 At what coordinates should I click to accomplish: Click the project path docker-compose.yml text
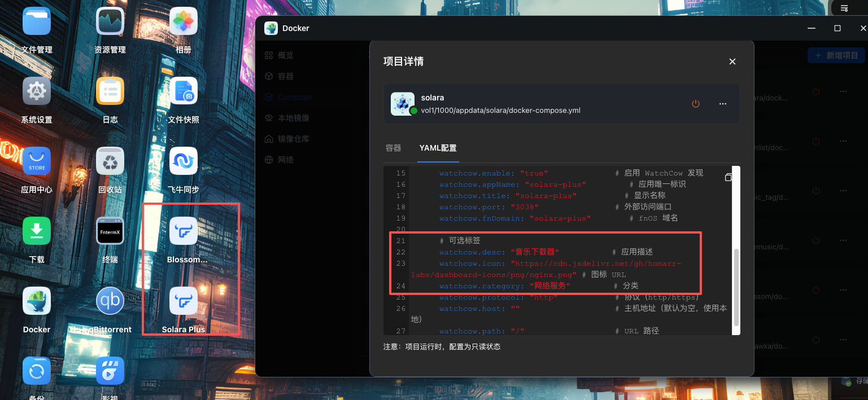point(500,110)
